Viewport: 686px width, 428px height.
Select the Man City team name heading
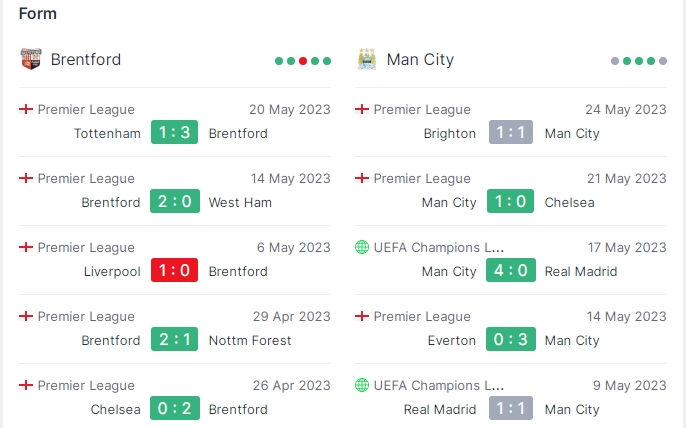[x=420, y=60]
